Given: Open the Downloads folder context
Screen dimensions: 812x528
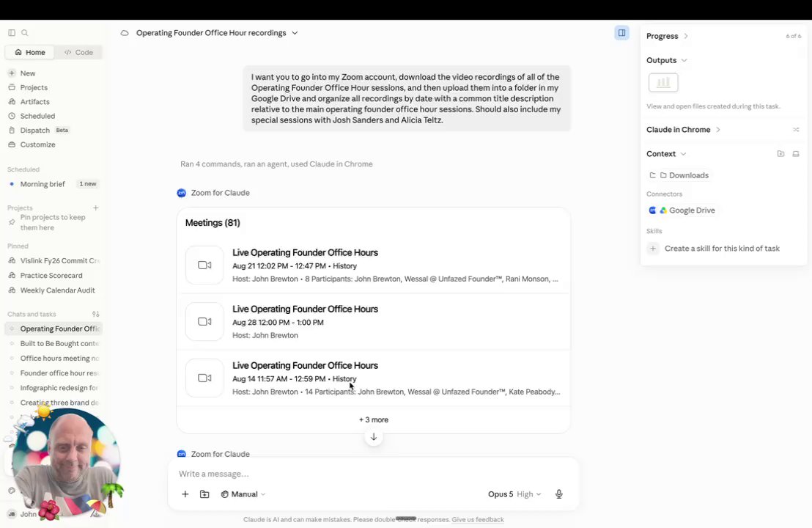Looking at the screenshot, I should point(679,175).
